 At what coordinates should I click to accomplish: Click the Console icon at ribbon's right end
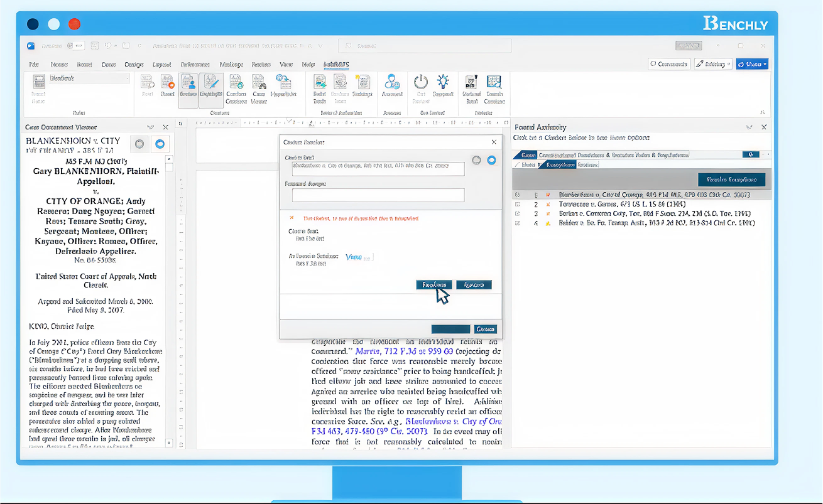pos(494,82)
